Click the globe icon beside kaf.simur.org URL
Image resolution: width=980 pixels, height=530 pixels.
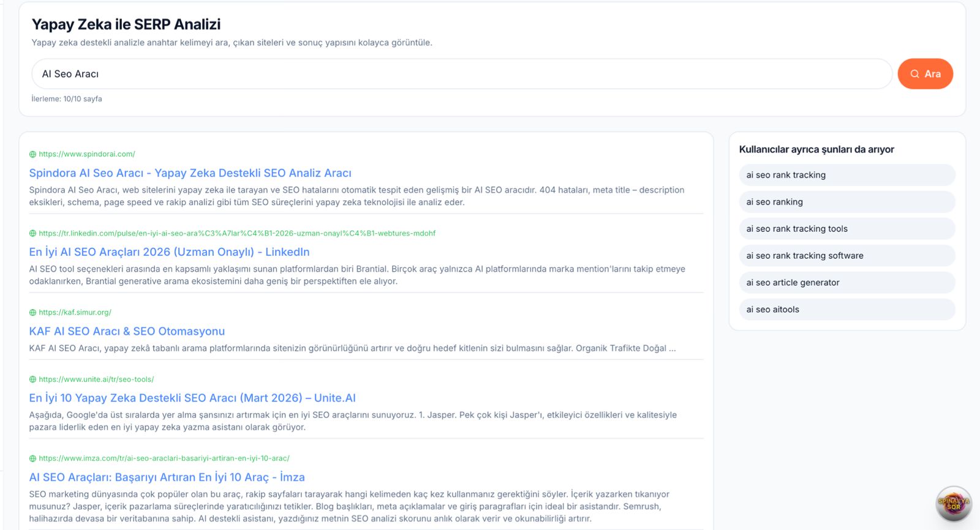pos(32,313)
